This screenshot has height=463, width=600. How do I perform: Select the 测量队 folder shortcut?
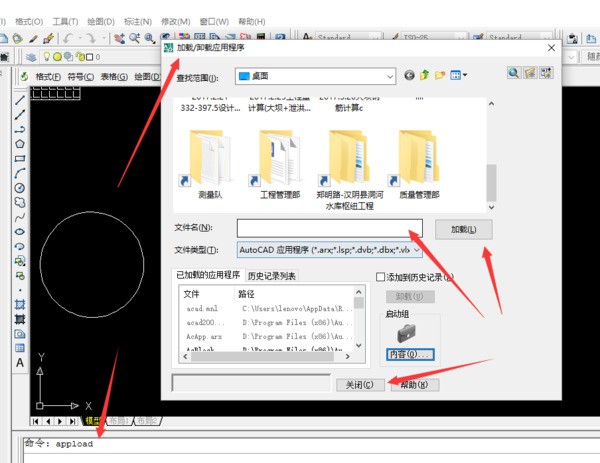point(210,165)
